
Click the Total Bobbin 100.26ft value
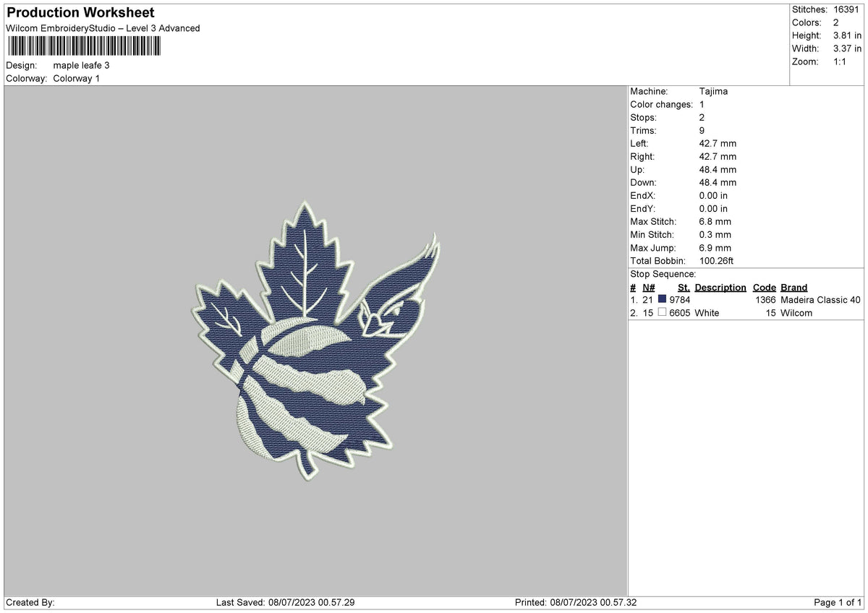[x=716, y=260]
